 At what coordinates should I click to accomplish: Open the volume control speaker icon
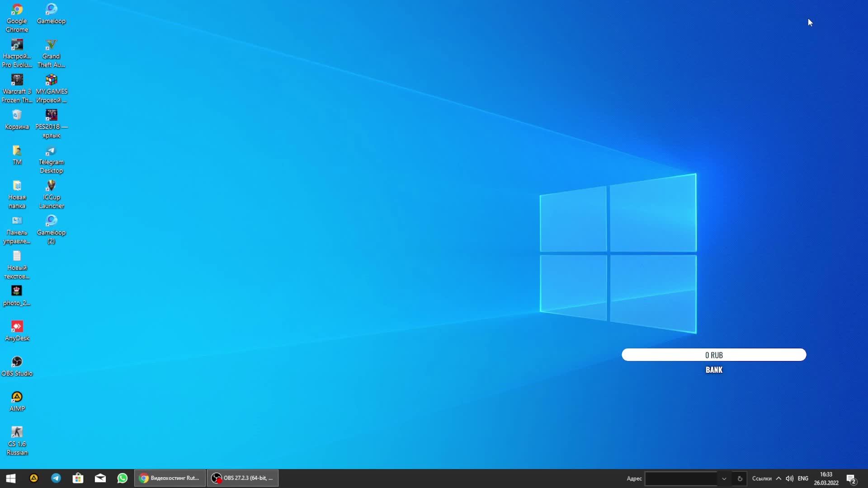pos(789,479)
